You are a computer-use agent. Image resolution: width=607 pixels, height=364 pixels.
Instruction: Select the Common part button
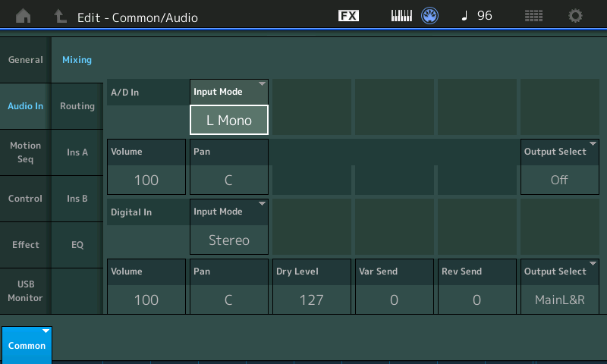(x=27, y=345)
